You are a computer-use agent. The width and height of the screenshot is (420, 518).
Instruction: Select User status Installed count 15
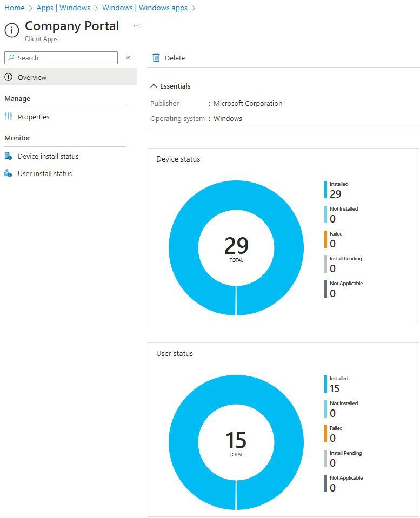pyautogui.click(x=335, y=388)
